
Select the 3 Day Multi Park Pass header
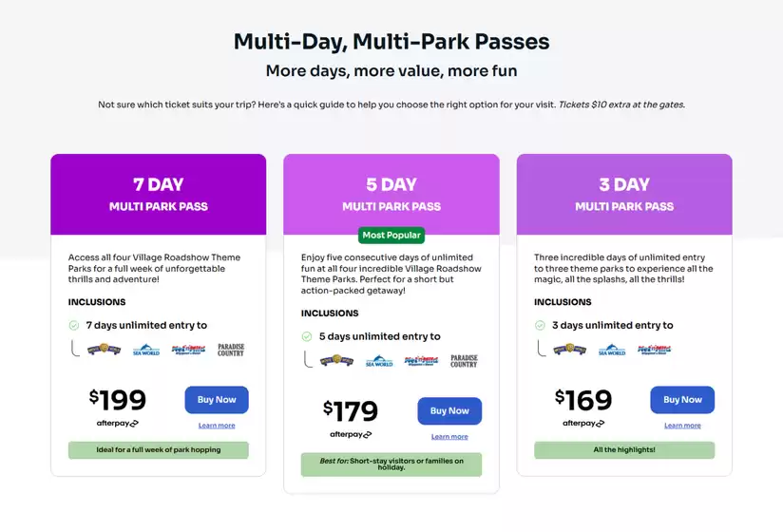[x=624, y=194]
